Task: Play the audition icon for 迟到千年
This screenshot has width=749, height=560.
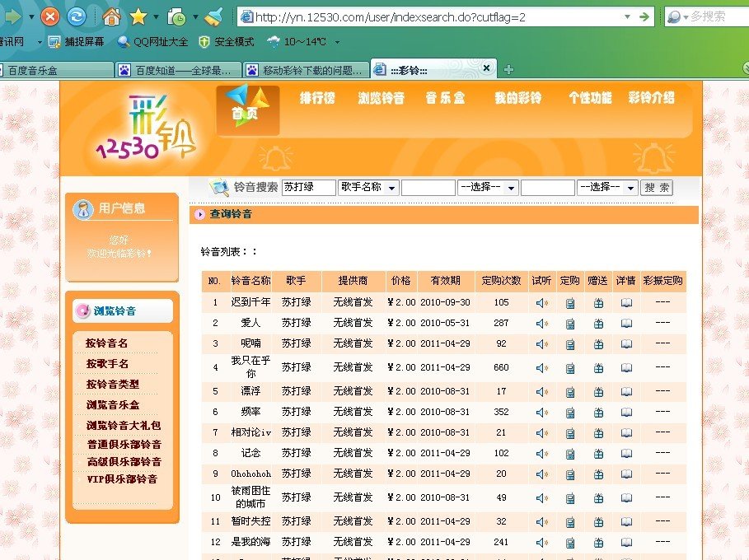Action: [x=540, y=301]
